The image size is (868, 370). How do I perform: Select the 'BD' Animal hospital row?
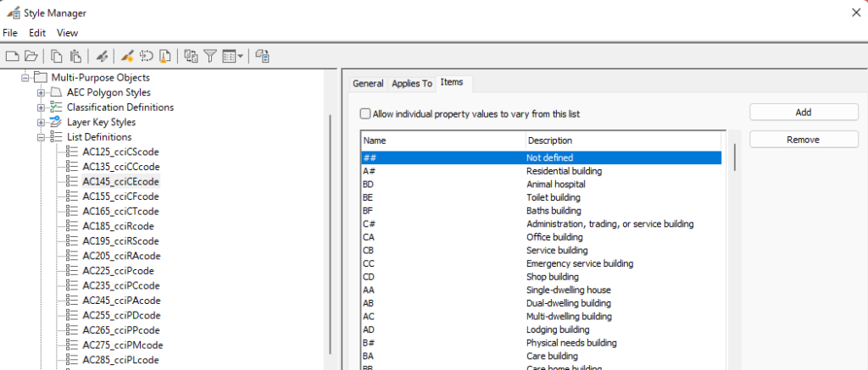pos(542,185)
